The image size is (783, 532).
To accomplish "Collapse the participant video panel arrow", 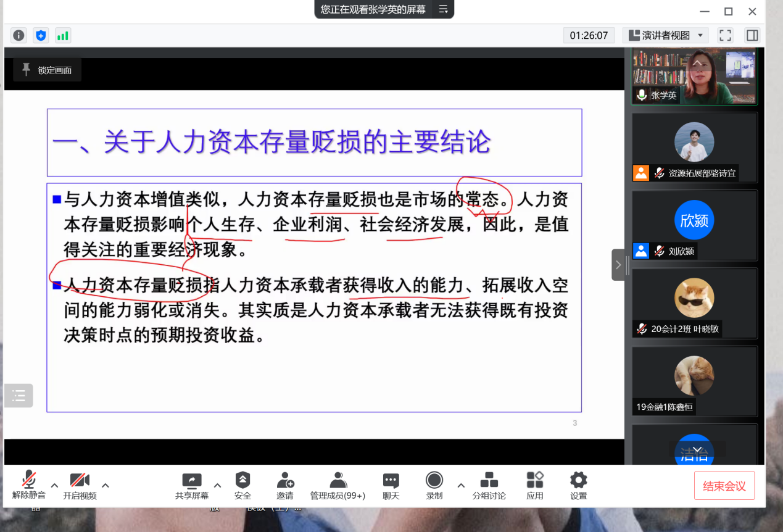I will (x=618, y=265).
